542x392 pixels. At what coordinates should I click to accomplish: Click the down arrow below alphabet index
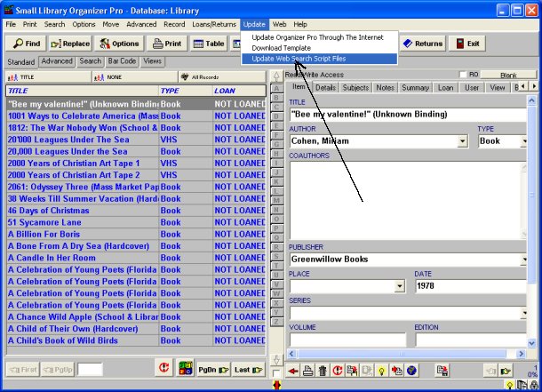pos(276,360)
